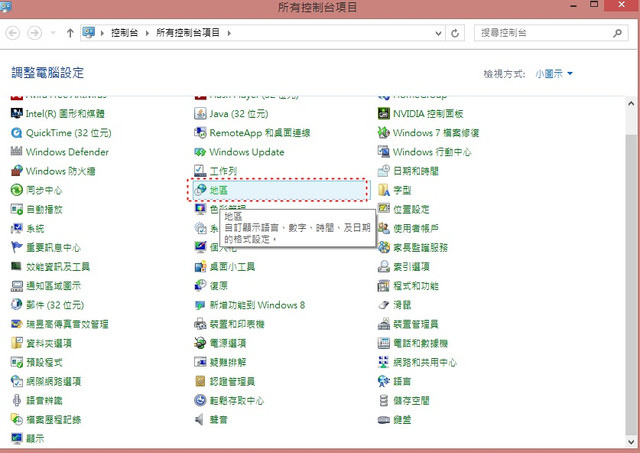The height and width of the screenshot is (453, 640).
Task: Open Windows 7 檔案修復 icon
Action: [384, 133]
